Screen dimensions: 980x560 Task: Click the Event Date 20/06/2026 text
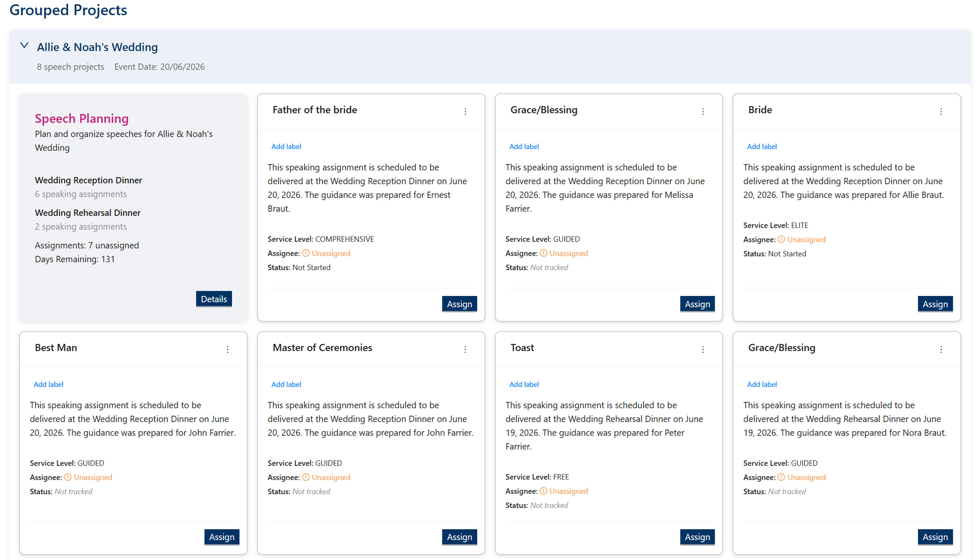[159, 67]
